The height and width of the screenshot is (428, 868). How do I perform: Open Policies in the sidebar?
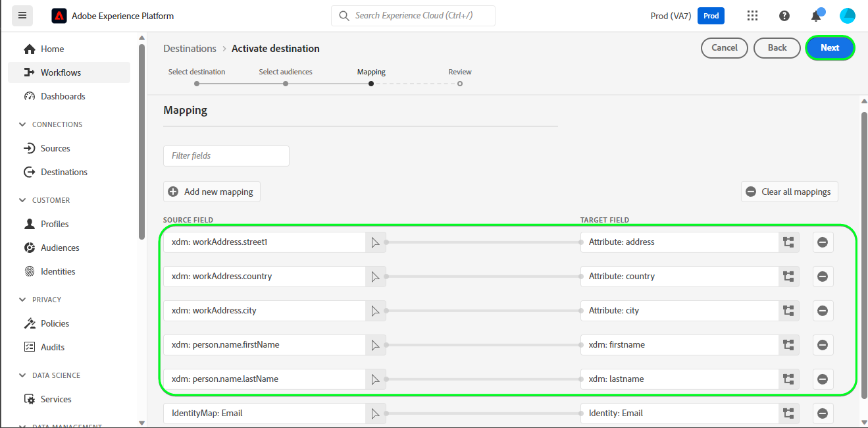tap(69, 323)
